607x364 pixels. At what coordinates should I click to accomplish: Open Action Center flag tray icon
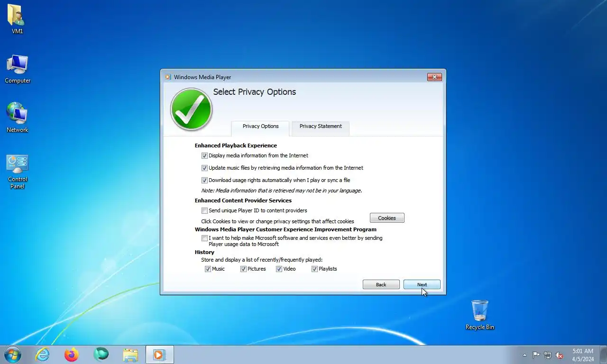pos(536,355)
